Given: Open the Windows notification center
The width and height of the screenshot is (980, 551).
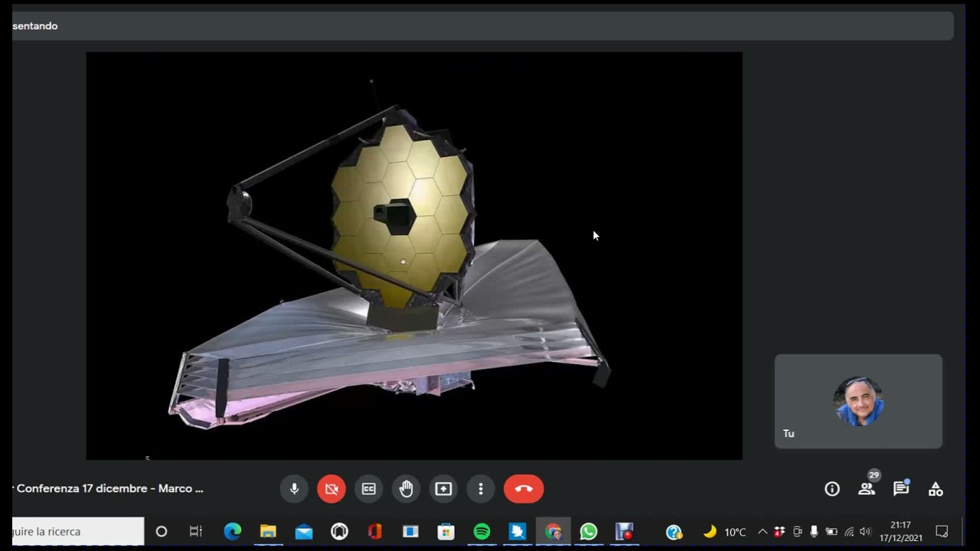Looking at the screenshot, I should 942,532.
